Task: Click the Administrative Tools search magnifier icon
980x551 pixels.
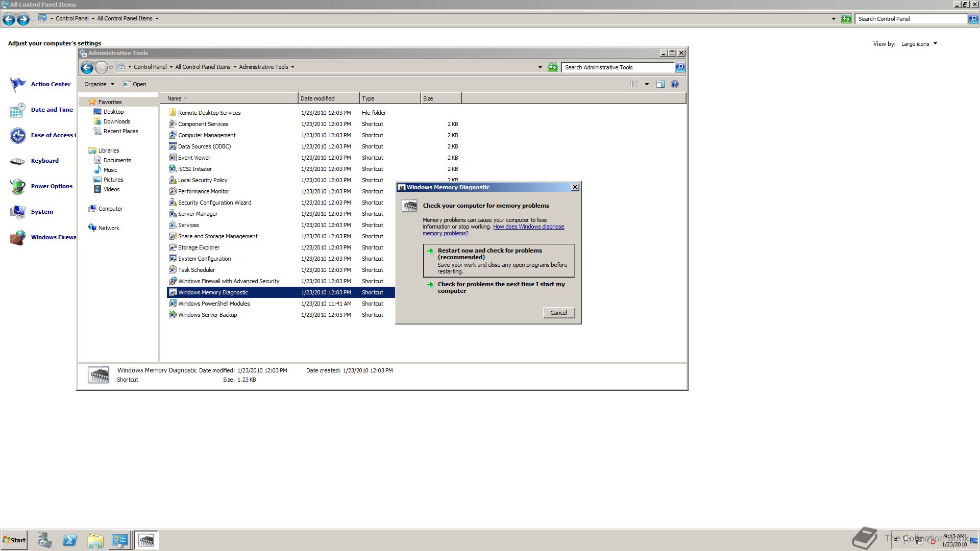Action: pos(679,67)
